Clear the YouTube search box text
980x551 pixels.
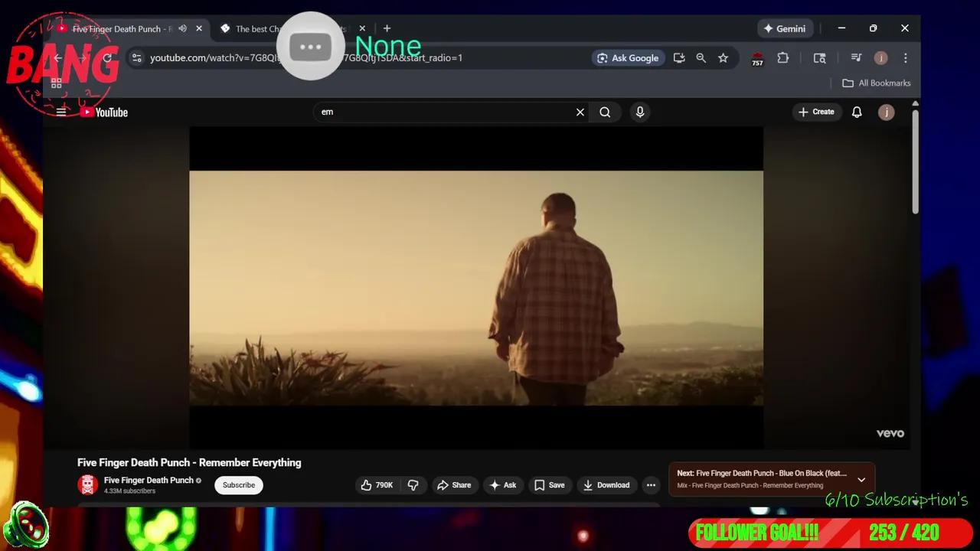click(x=580, y=112)
